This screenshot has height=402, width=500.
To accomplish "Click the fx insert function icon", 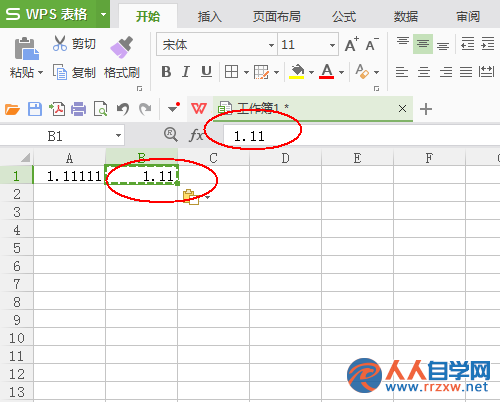I will [x=196, y=135].
